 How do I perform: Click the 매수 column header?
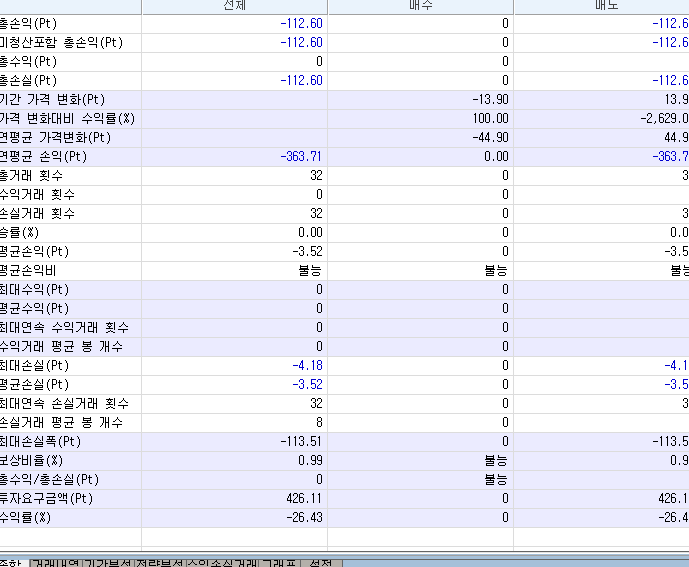420,6
